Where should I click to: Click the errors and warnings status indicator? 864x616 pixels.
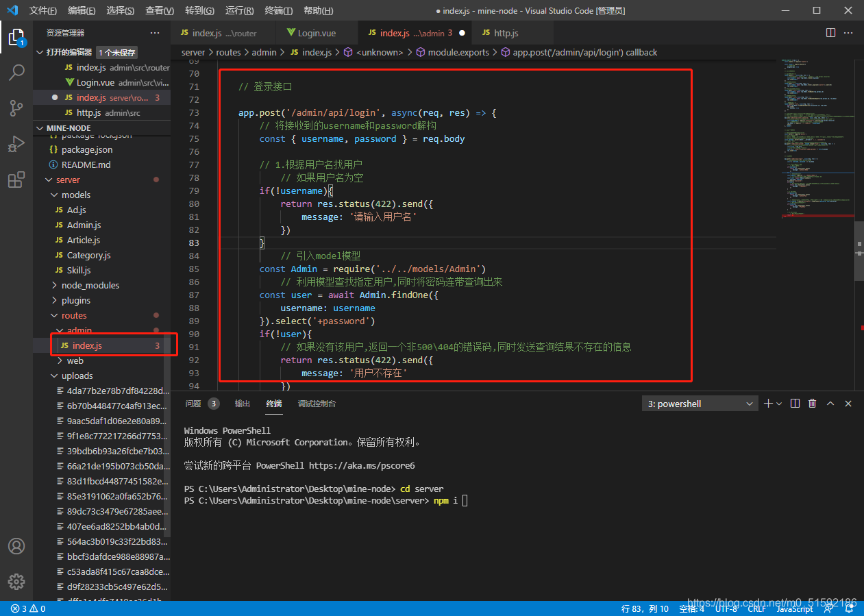28,608
